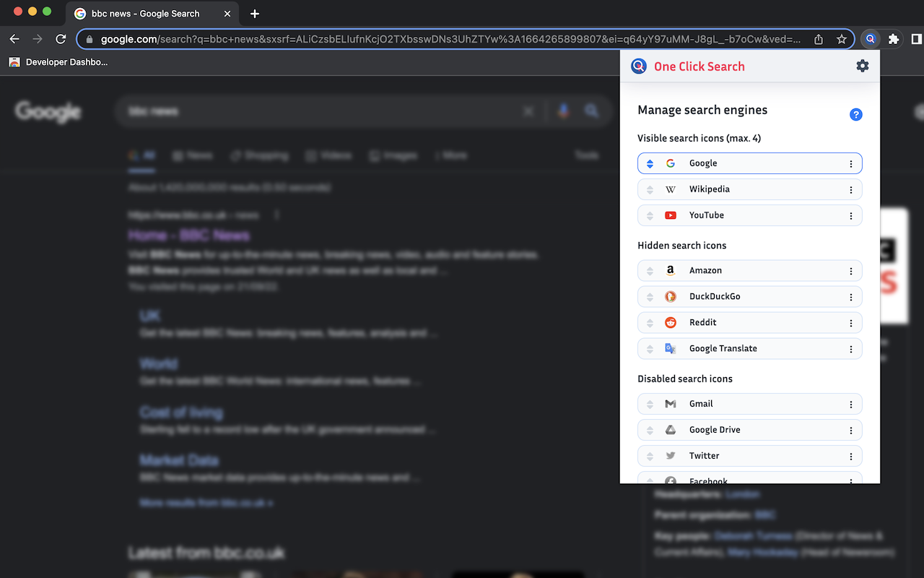Go back to the previous page
The image size is (924, 578).
[14, 39]
